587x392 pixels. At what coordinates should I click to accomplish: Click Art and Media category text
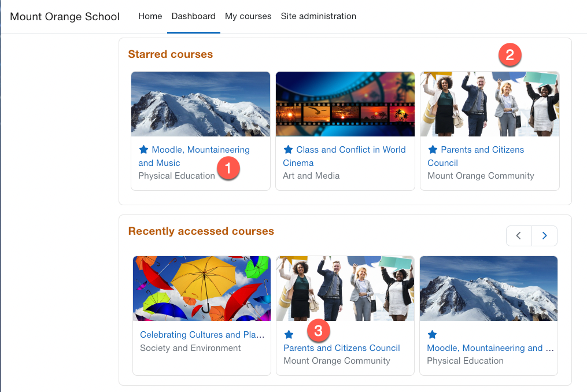pos(311,176)
